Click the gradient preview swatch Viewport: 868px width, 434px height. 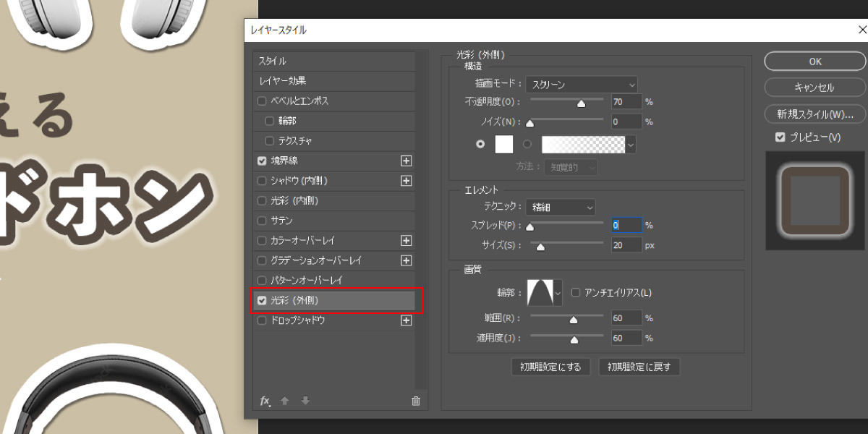(x=584, y=145)
